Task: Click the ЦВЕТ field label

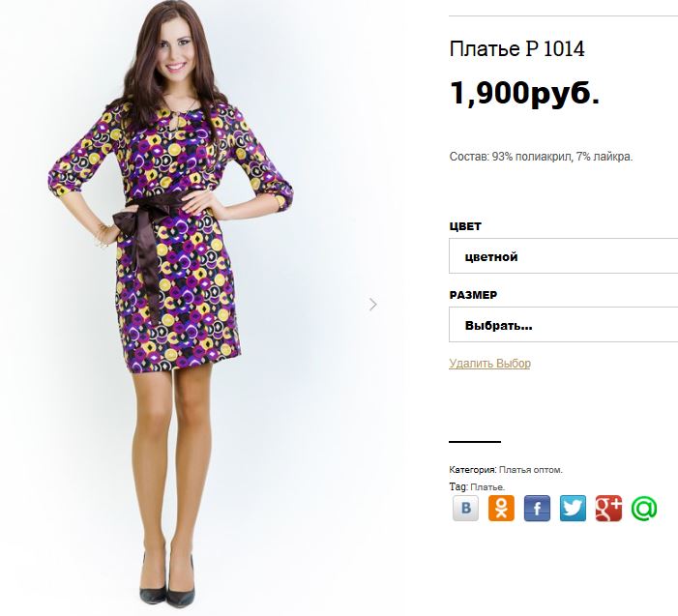Action: coord(465,226)
